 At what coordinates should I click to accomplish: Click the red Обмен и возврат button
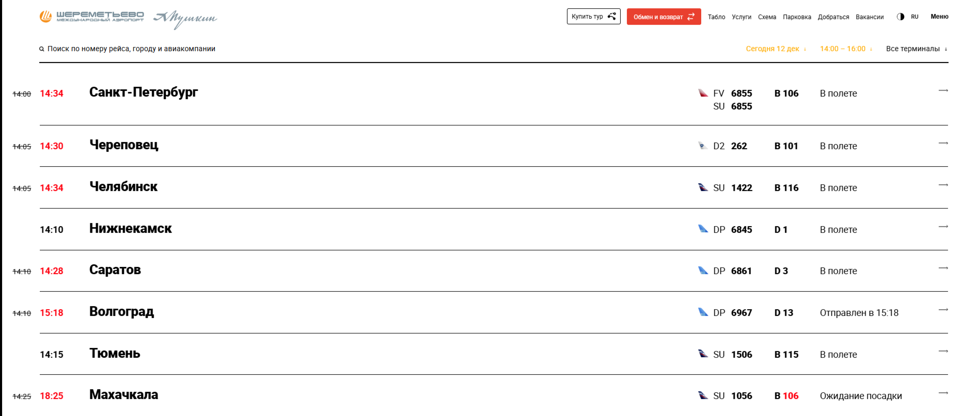tap(663, 17)
